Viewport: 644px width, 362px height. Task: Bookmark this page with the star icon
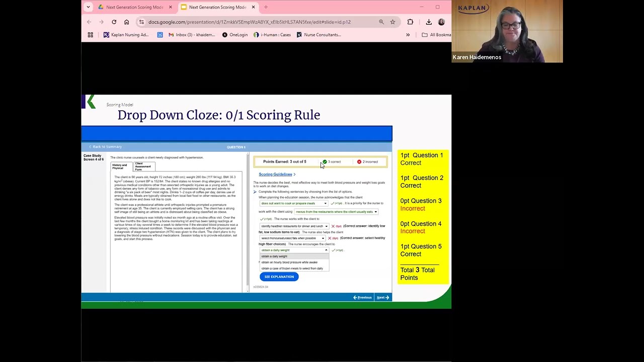coord(392,22)
